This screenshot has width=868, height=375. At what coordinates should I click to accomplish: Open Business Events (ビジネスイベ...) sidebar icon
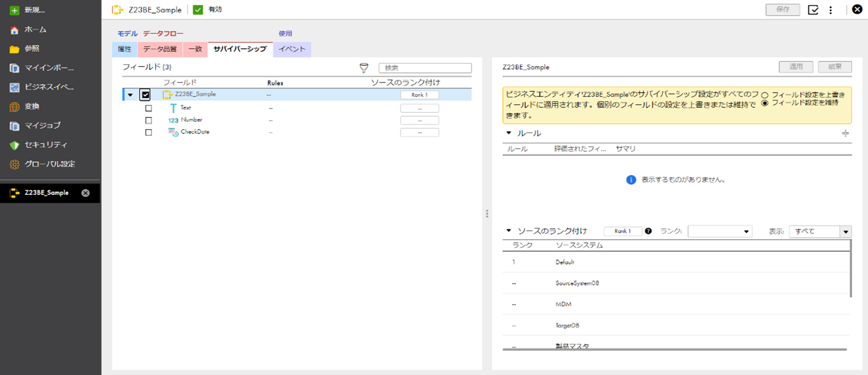14,87
